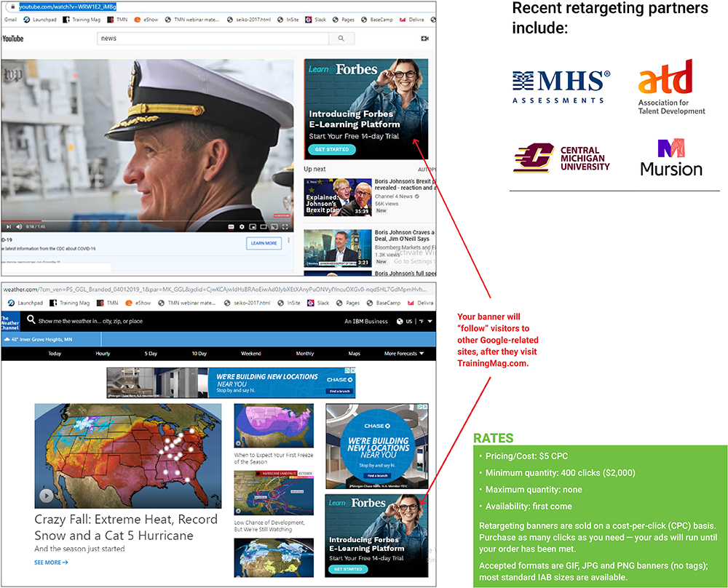
Task: Skip to next video in YouTube player
Action: [8, 227]
